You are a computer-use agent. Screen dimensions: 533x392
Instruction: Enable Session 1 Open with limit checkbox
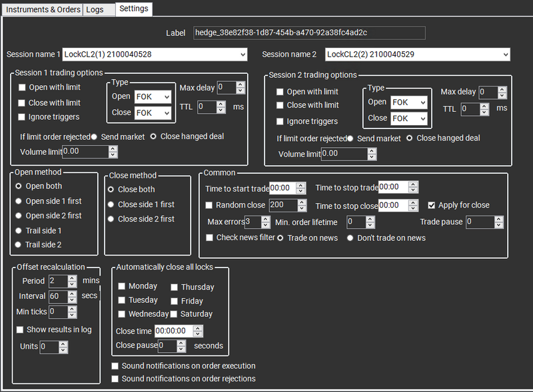coord(23,88)
